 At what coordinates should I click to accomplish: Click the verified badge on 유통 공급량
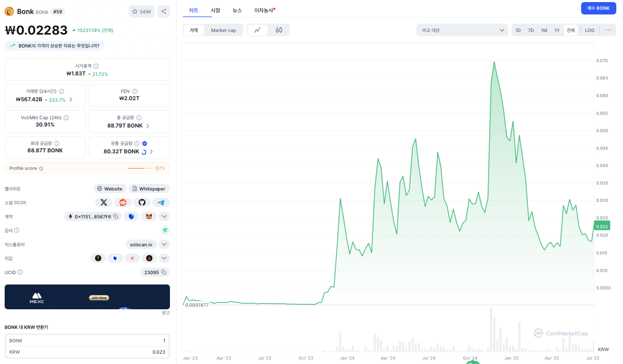click(145, 144)
